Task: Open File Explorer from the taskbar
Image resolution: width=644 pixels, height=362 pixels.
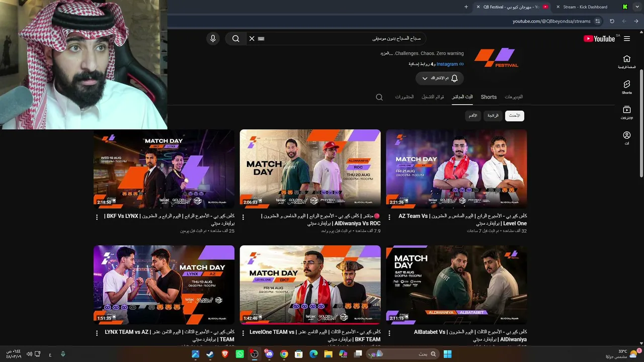Action: pos(328,354)
